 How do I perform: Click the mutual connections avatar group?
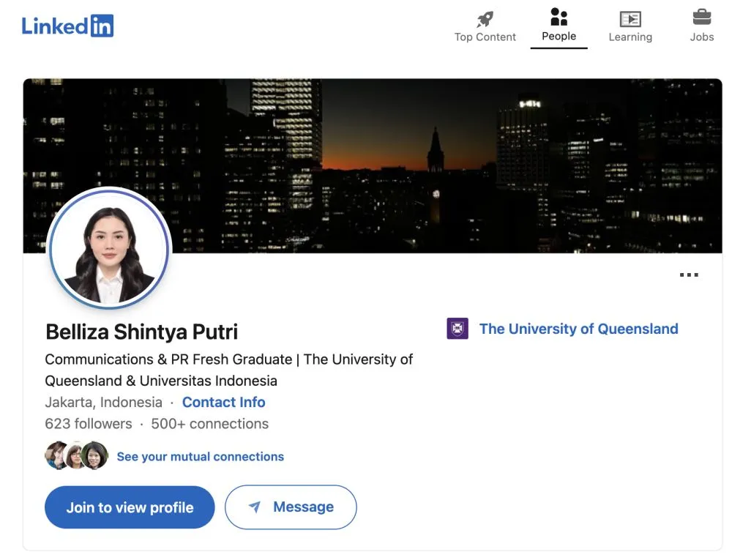(77, 455)
